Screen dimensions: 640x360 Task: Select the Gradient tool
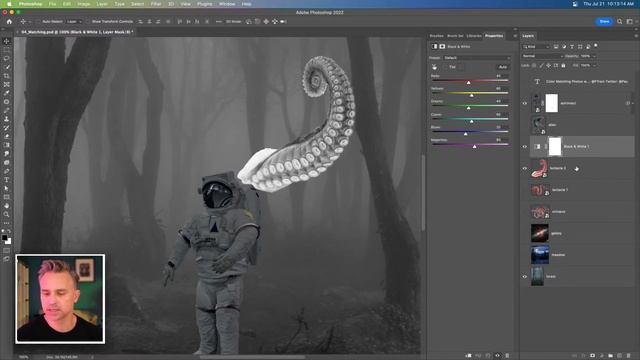tap(7, 145)
